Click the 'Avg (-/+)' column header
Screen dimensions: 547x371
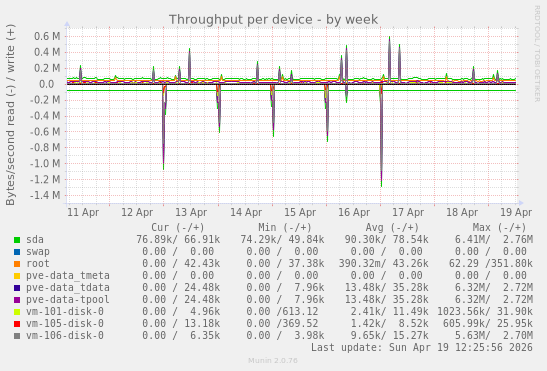pyautogui.click(x=392, y=228)
